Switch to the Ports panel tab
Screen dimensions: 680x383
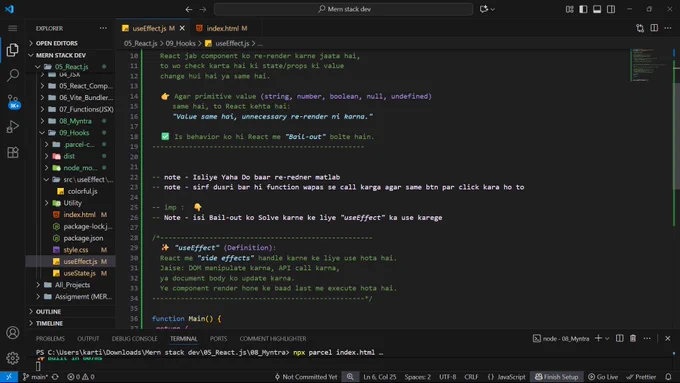click(218, 339)
